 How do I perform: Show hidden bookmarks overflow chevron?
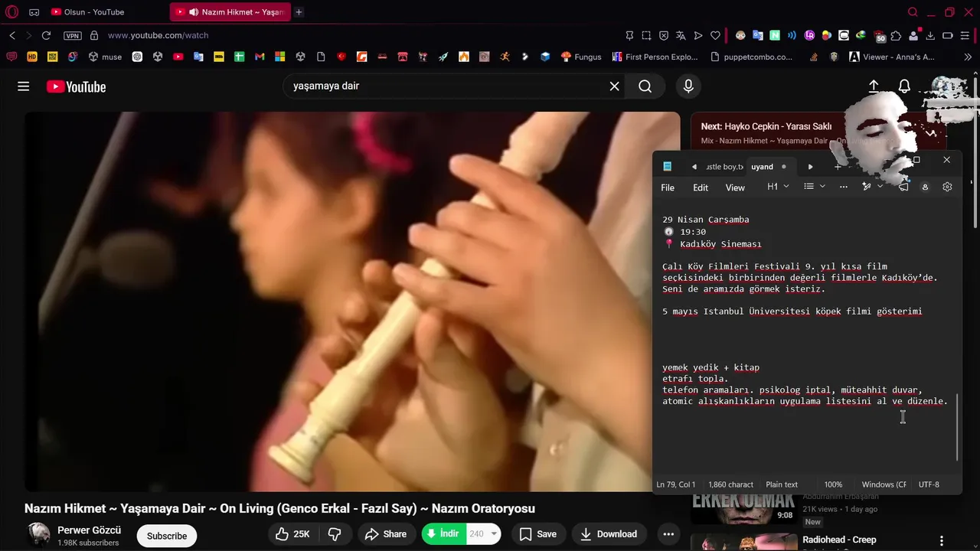969,57
